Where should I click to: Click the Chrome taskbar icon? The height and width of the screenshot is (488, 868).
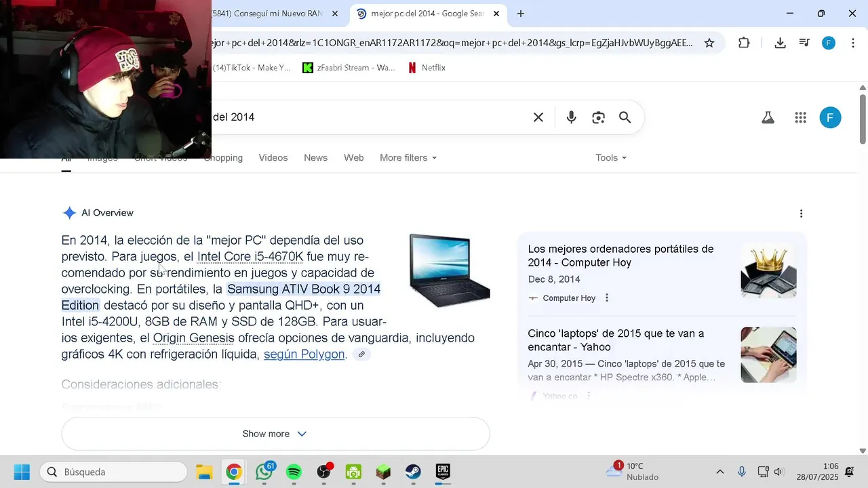pos(234,472)
